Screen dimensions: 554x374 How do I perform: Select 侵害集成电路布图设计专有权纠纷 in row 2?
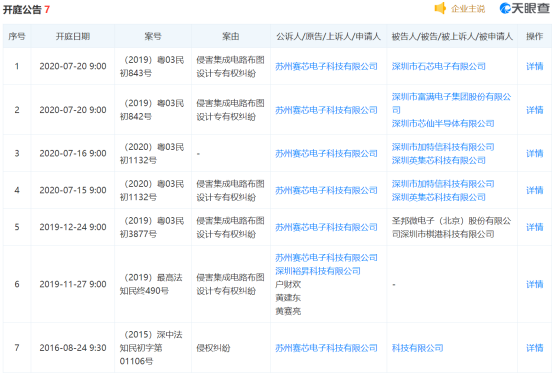[230, 110]
